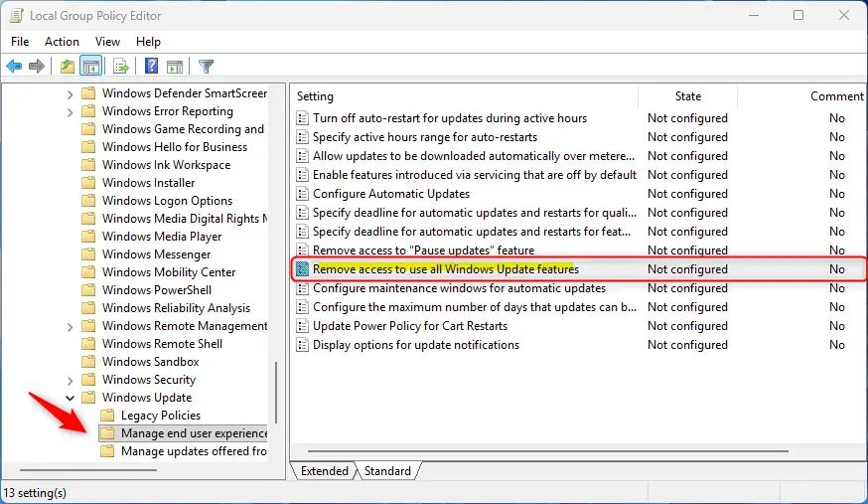Select Enable features introduced via servicing setting
This screenshot has height=504, width=868.
(475, 175)
